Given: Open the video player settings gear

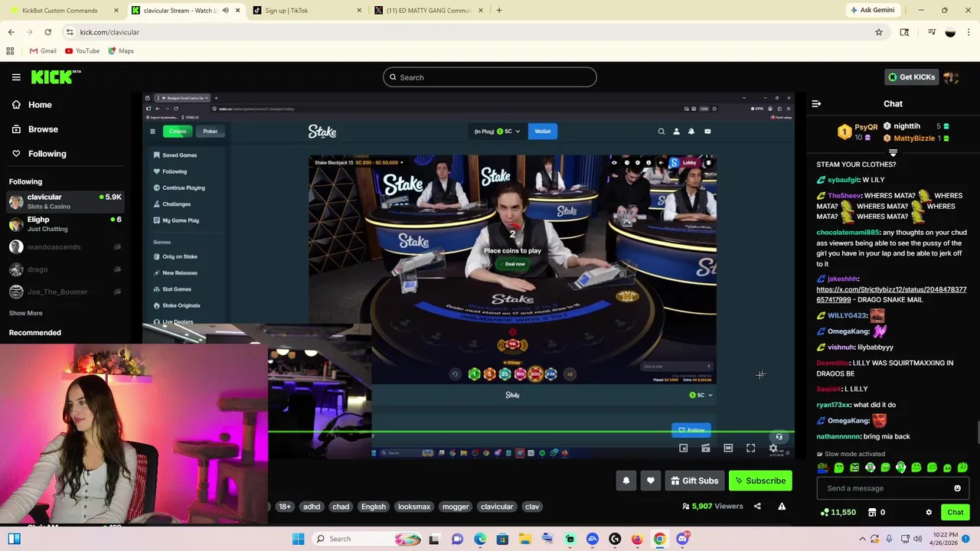Looking at the screenshot, I should tap(773, 448).
